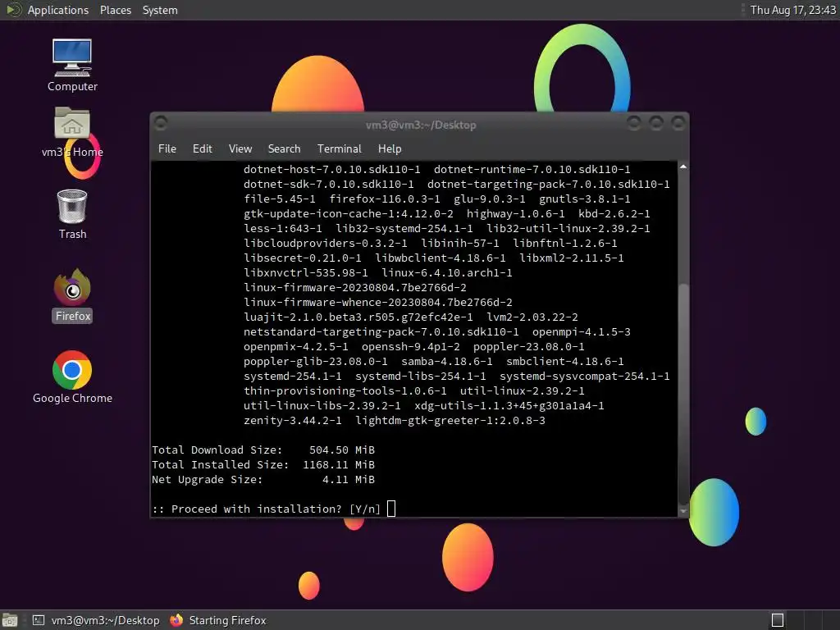Image resolution: width=840 pixels, height=630 pixels.
Task: Open the terminal File menu
Action: (167, 149)
